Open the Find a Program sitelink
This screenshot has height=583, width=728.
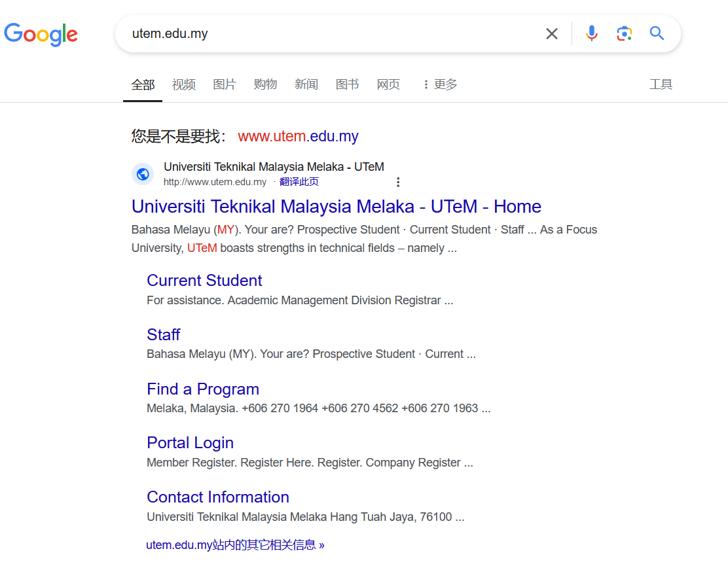click(x=203, y=389)
